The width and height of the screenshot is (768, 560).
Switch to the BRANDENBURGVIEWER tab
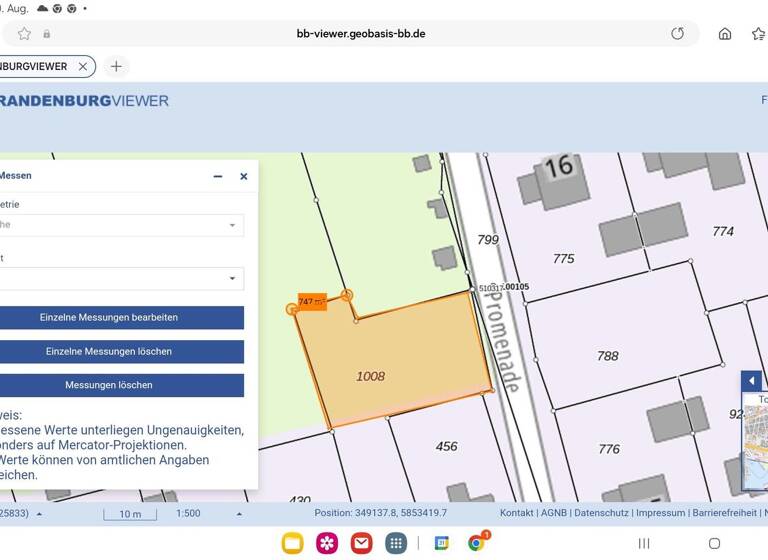(x=37, y=67)
